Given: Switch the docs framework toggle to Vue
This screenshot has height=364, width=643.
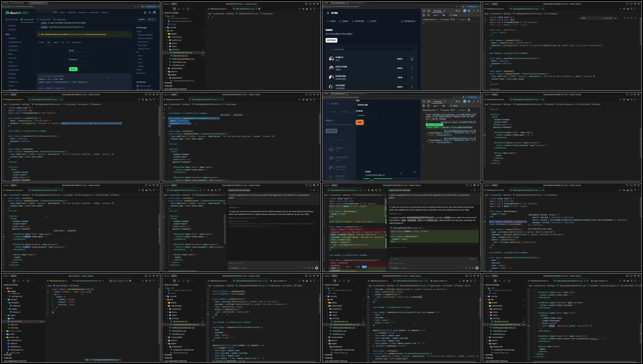Looking at the screenshot, I should [x=151, y=19].
